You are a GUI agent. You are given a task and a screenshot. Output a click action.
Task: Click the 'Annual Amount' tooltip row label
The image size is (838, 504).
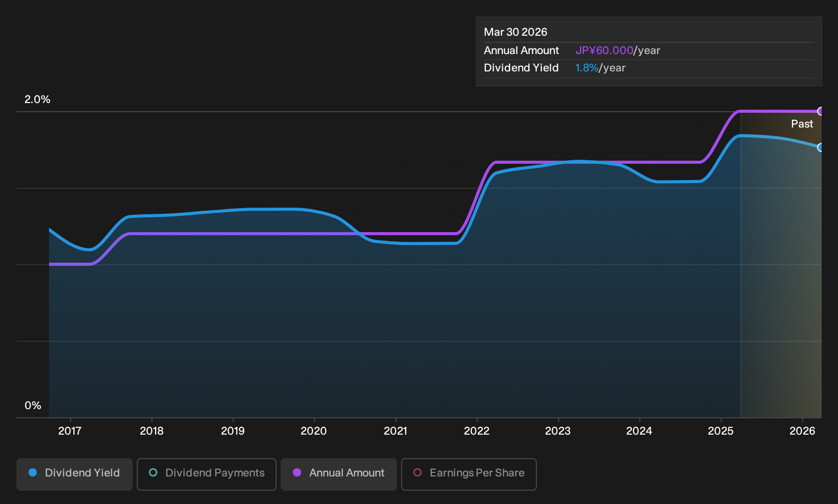(x=521, y=51)
